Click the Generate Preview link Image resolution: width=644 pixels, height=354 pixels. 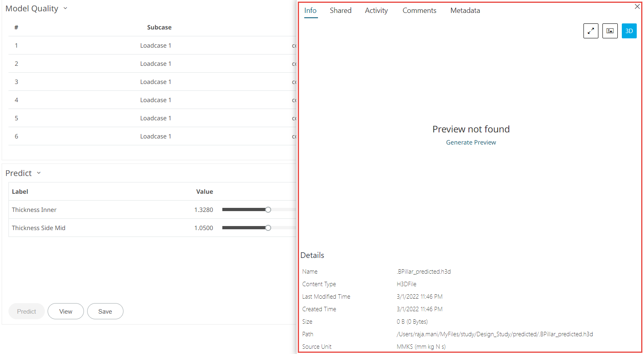pyautogui.click(x=471, y=142)
